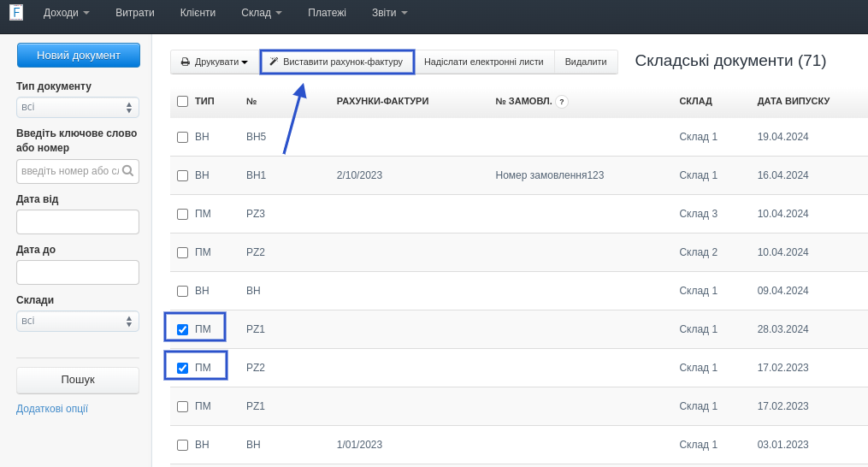
Task: Click the search magnifier icon in keyword field
Action: (127, 171)
